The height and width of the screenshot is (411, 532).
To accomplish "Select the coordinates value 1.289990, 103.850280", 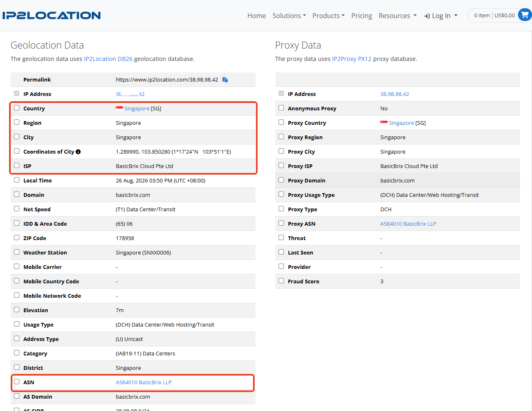I will point(143,152).
